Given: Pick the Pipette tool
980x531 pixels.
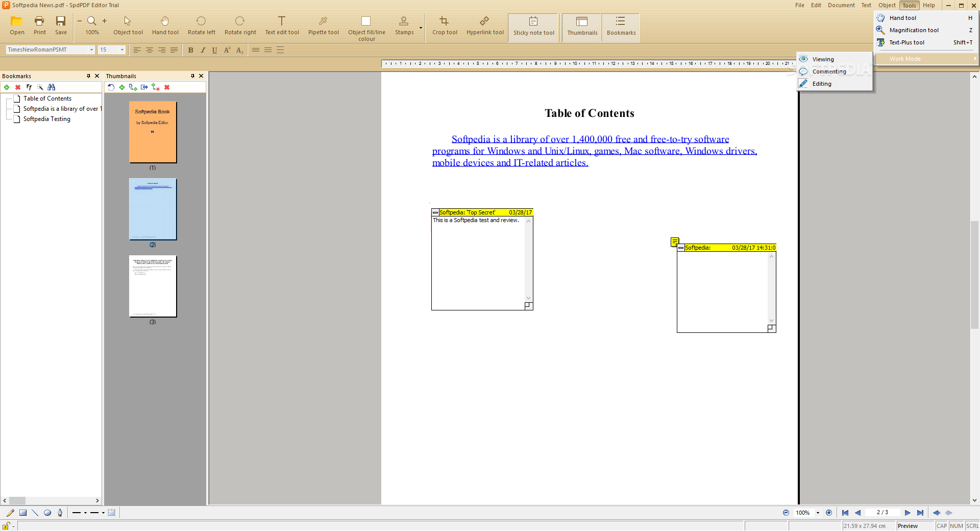Looking at the screenshot, I should click(323, 26).
